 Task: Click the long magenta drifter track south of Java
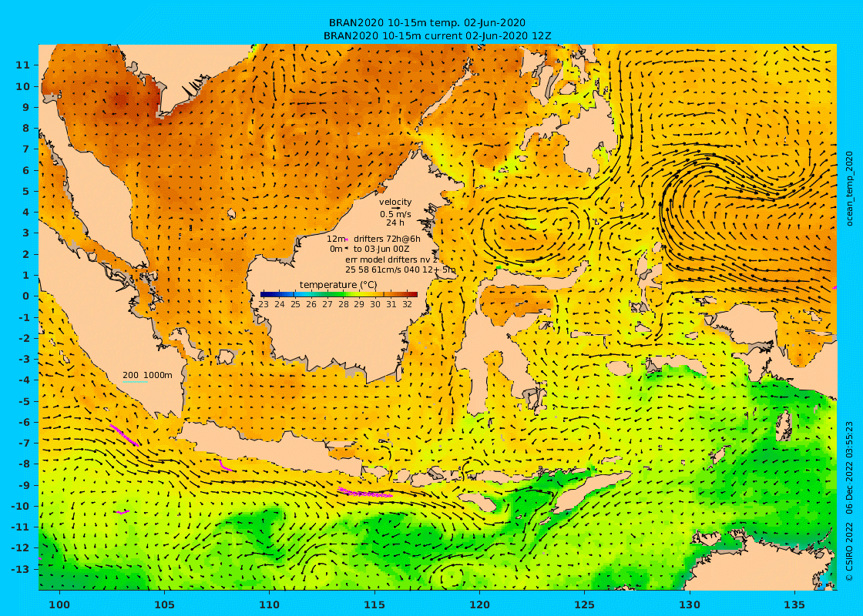[365, 493]
